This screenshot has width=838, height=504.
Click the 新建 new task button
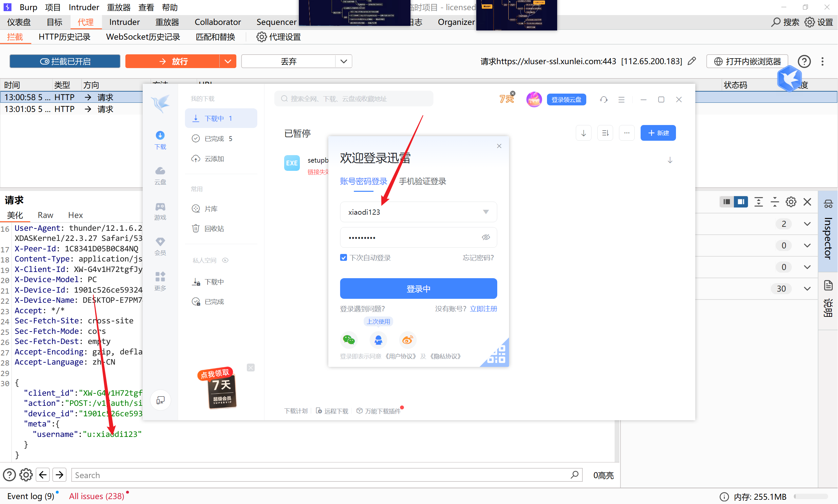[658, 133]
